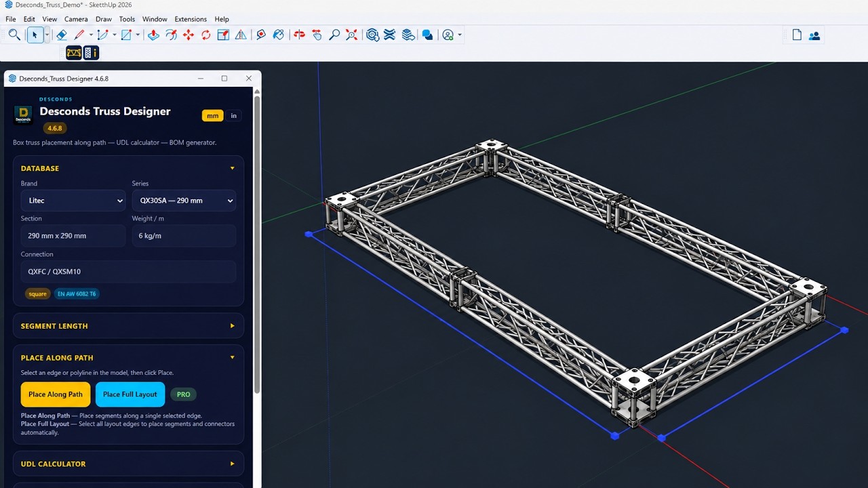Open the Series dropdown QX30SA — 290 mm
Viewport: 868px width, 488px height.
coord(184,201)
